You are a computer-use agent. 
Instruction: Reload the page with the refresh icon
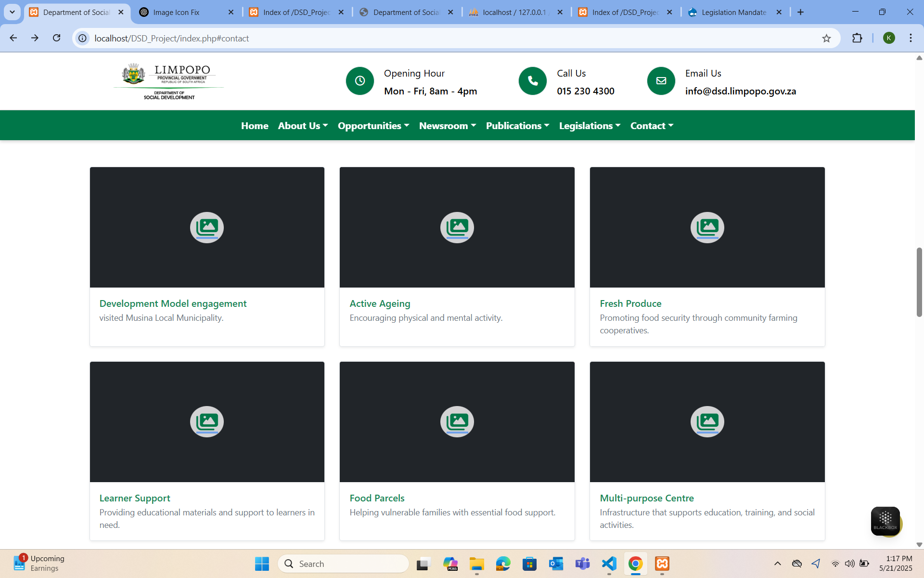[57, 38]
